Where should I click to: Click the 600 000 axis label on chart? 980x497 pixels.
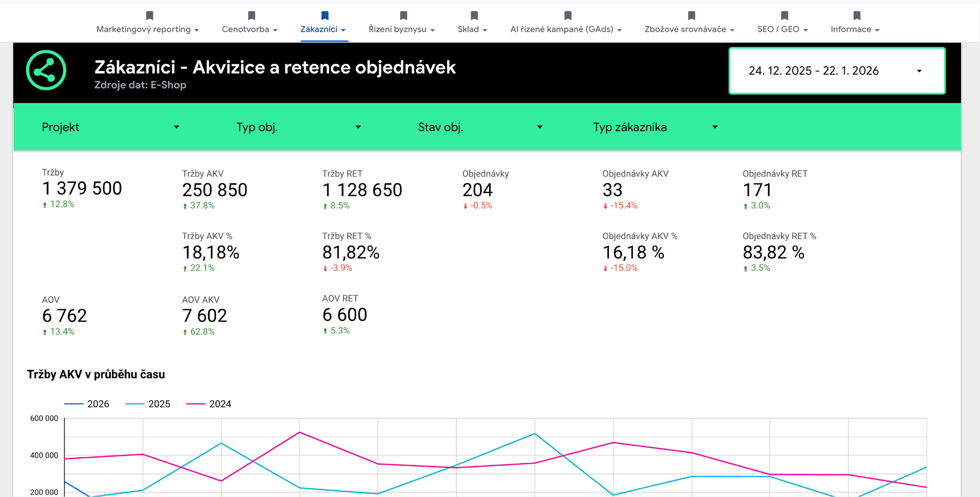[44, 418]
